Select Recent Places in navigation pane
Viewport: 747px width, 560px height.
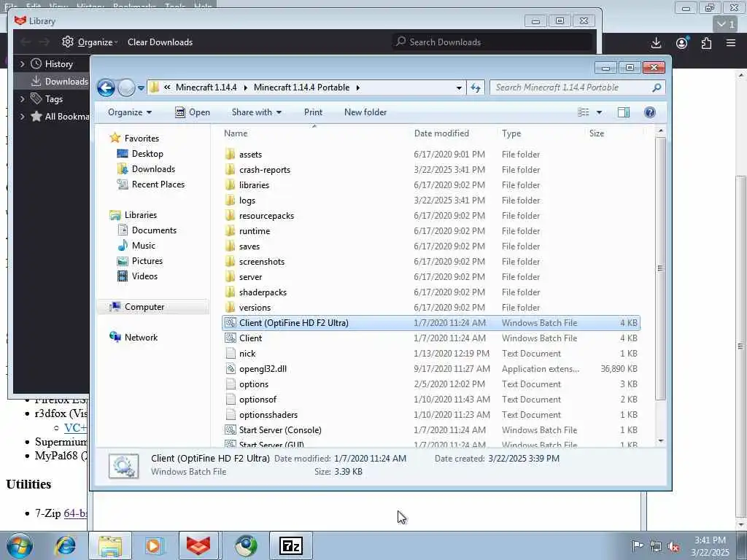point(158,184)
